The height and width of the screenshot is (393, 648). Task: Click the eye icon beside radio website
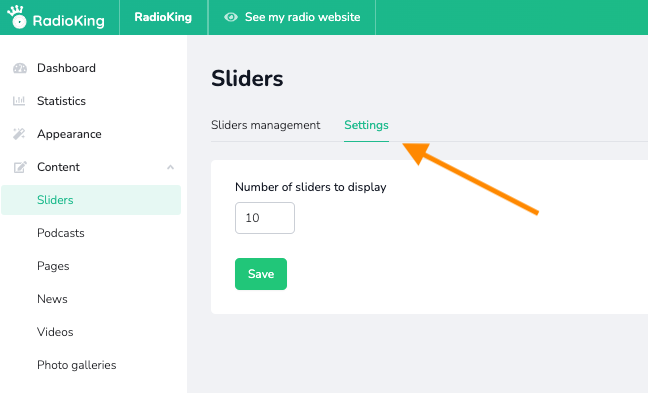tap(231, 17)
